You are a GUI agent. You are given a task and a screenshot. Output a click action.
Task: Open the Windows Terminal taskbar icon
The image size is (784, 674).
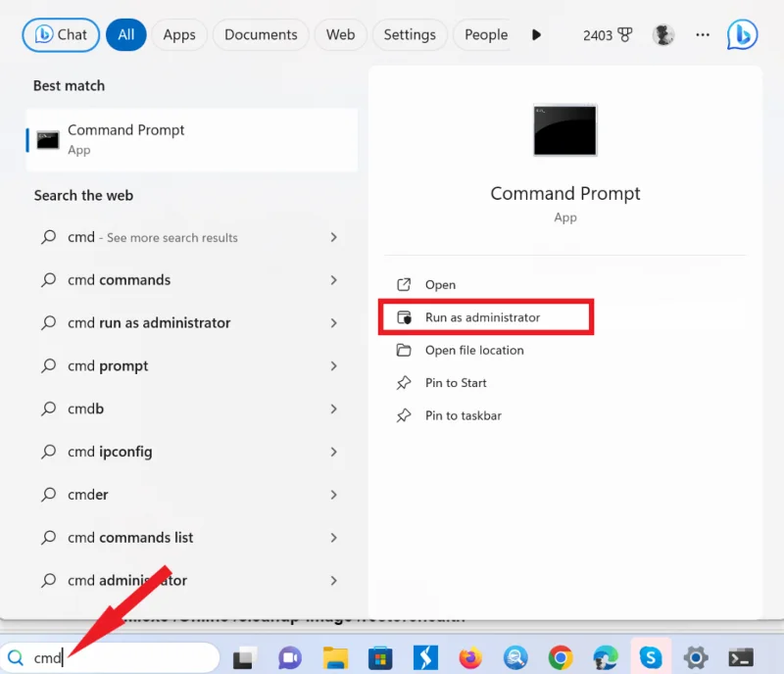point(740,656)
